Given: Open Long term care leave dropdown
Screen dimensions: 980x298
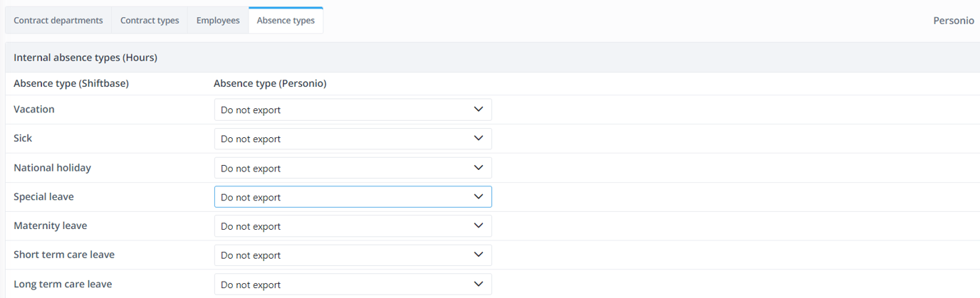Looking at the screenshot, I should [x=353, y=284].
